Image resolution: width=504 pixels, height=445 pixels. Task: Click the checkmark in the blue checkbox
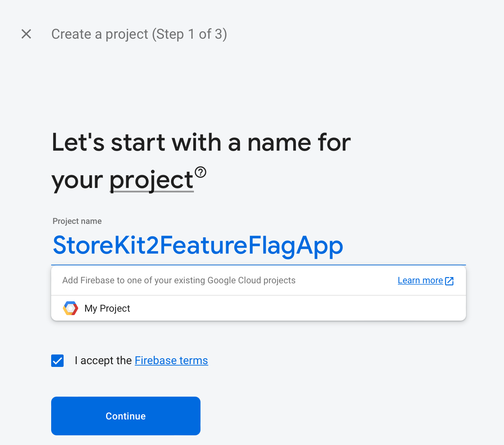pyautogui.click(x=57, y=361)
